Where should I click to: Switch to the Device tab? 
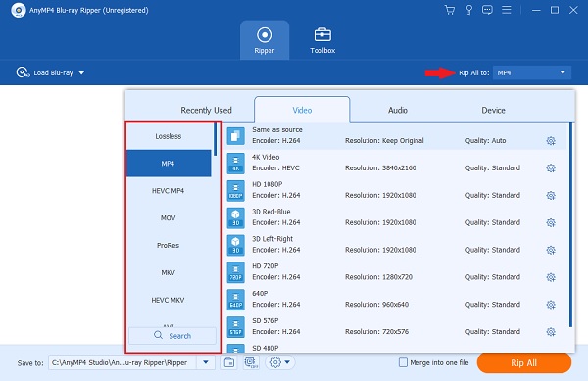tap(493, 110)
